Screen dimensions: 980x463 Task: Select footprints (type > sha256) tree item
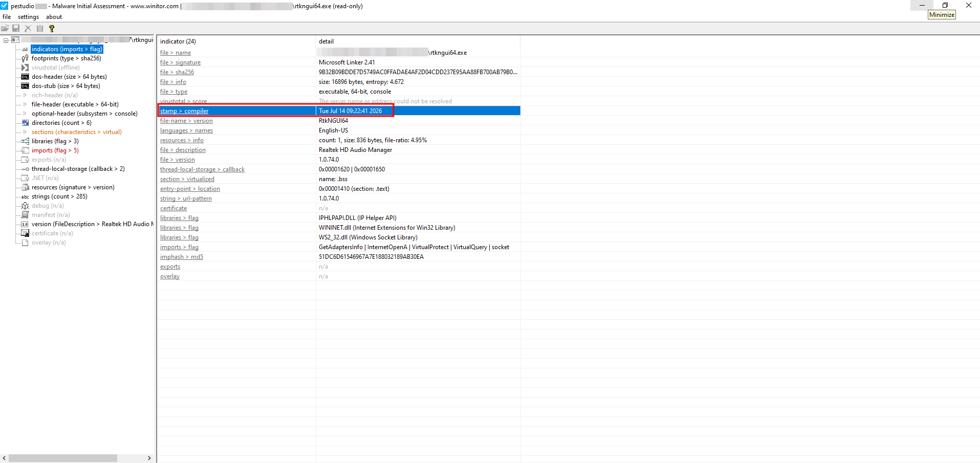tap(67, 58)
